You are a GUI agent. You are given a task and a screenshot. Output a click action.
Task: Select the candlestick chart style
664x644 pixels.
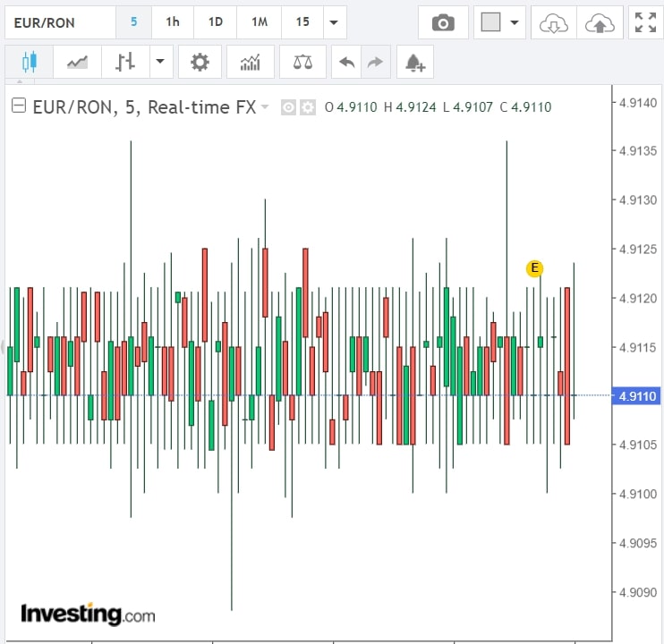(x=29, y=62)
